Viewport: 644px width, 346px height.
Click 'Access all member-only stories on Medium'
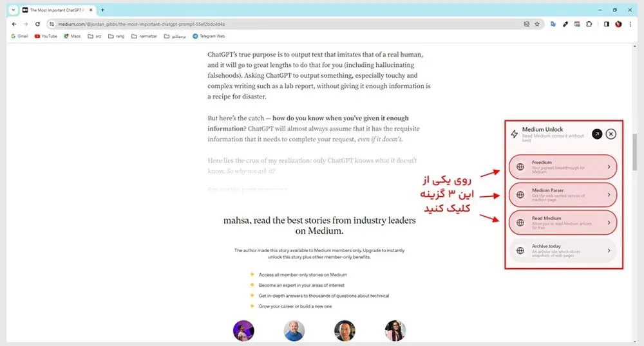(303, 275)
